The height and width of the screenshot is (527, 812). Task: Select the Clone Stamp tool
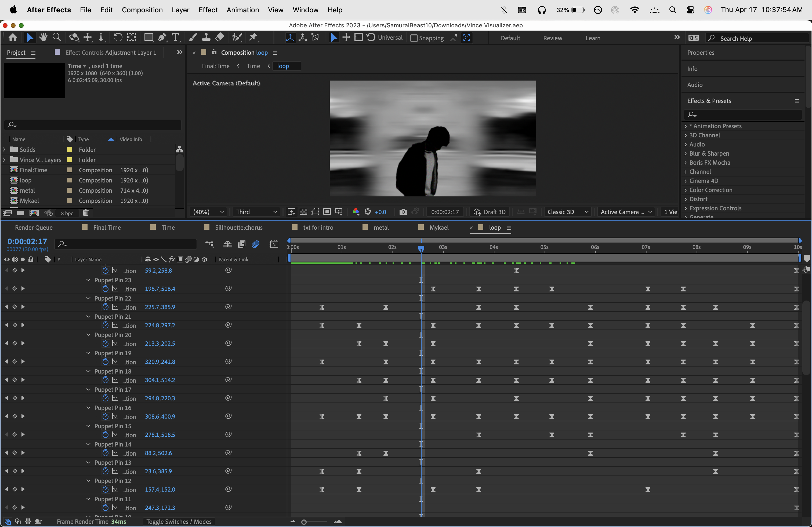pyautogui.click(x=206, y=38)
